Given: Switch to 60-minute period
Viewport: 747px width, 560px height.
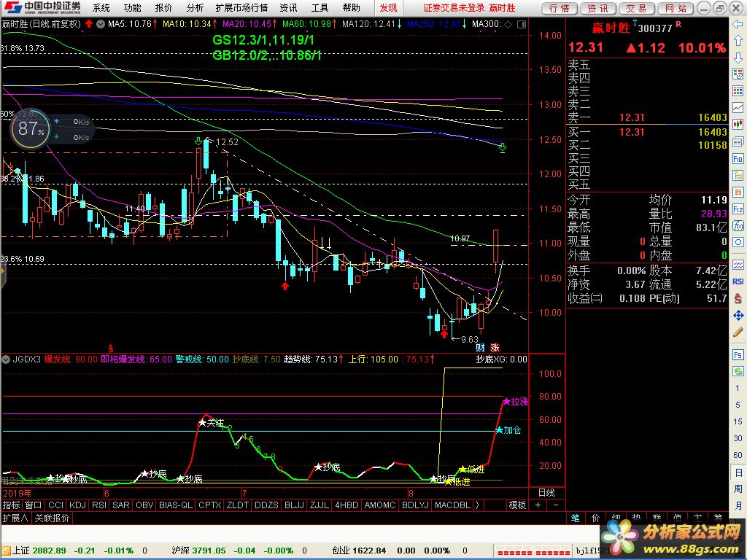Looking at the screenshot, I should (738, 455).
